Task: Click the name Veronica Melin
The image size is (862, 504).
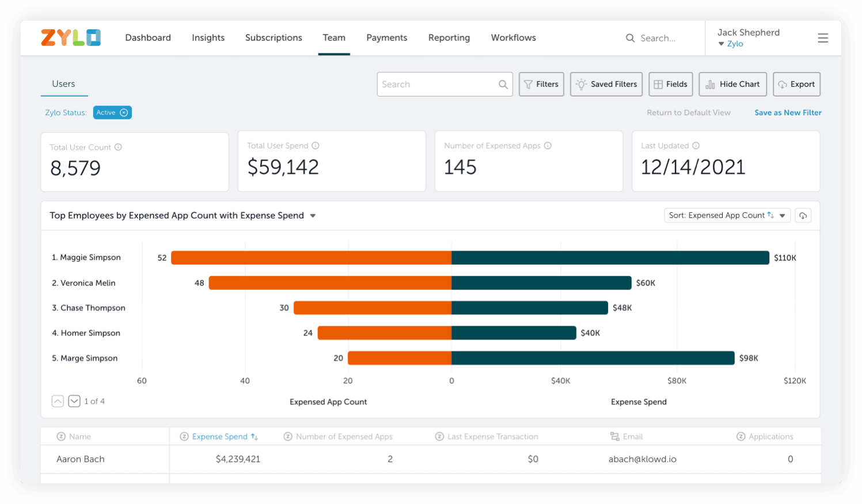Action: 88,283
